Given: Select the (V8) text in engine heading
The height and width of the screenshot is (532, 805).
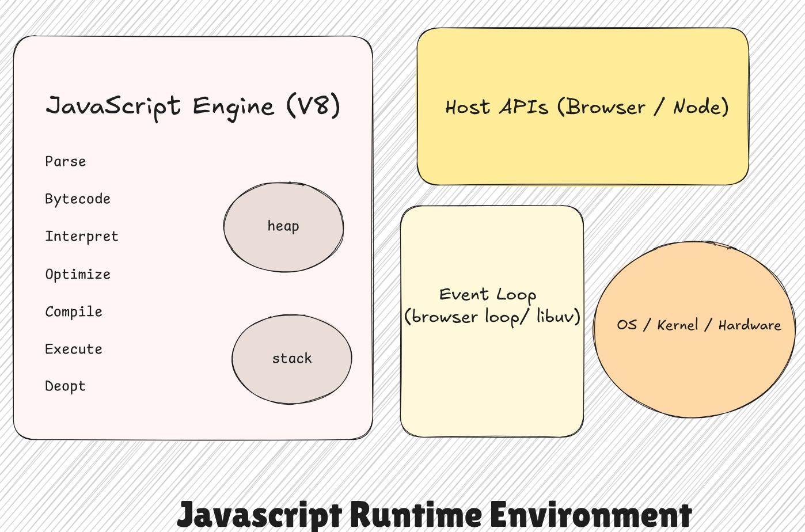Looking at the screenshot, I should tap(313, 107).
